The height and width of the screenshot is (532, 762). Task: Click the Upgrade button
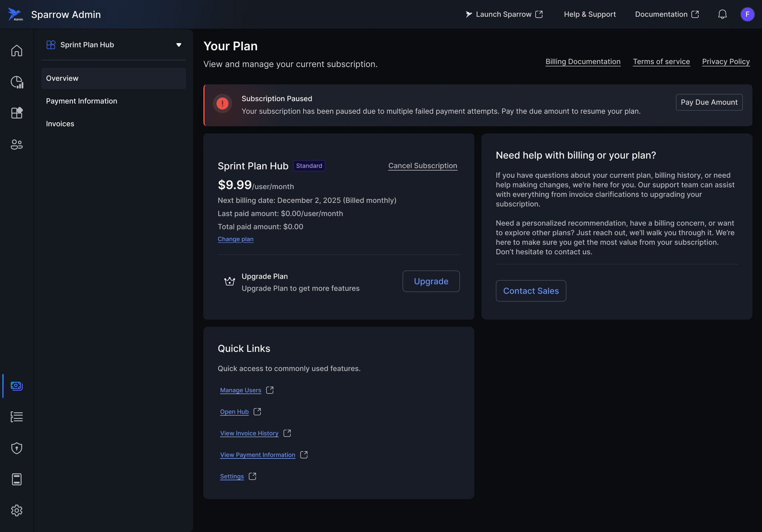[431, 281]
